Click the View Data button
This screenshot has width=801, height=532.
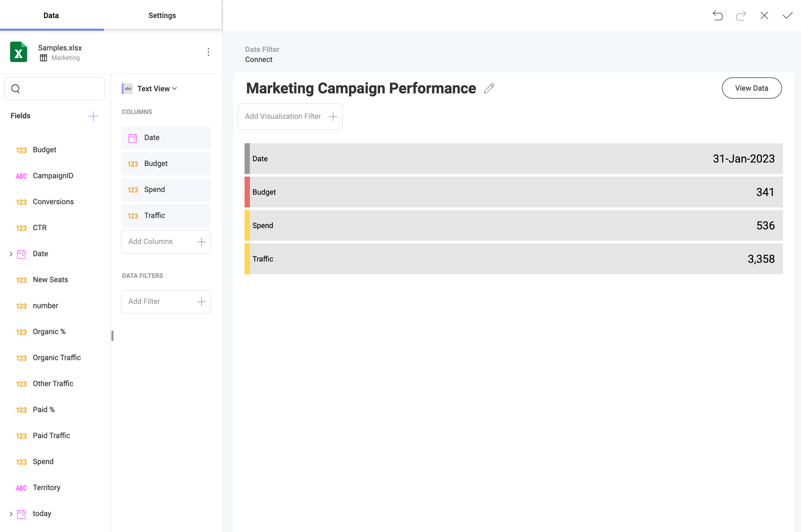click(752, 88)
